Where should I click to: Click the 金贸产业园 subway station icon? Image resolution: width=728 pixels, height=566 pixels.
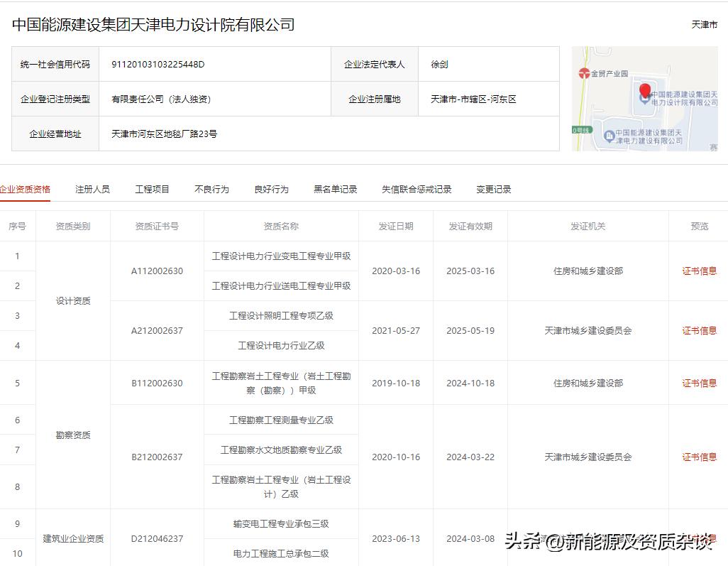[x=584, y=74]
